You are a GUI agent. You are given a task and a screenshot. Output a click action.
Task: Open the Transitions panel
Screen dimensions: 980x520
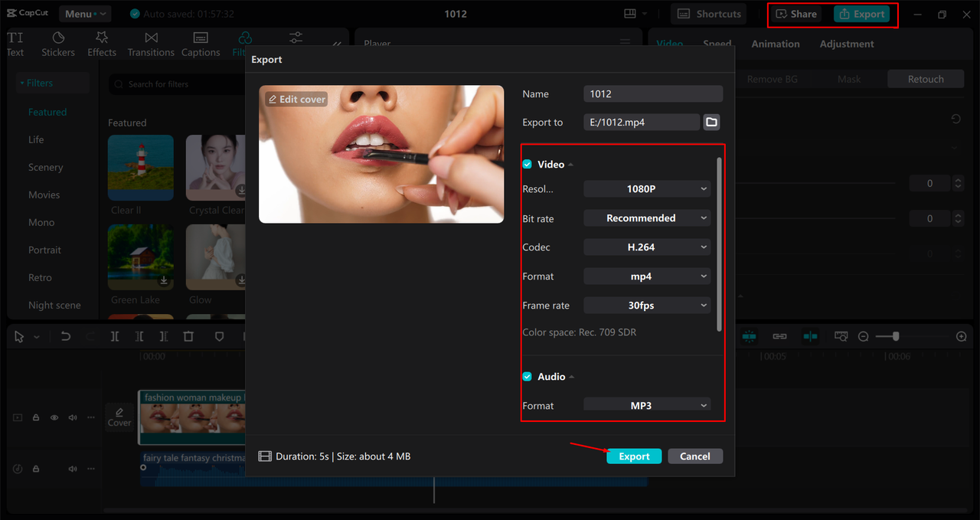click(151, 44)
